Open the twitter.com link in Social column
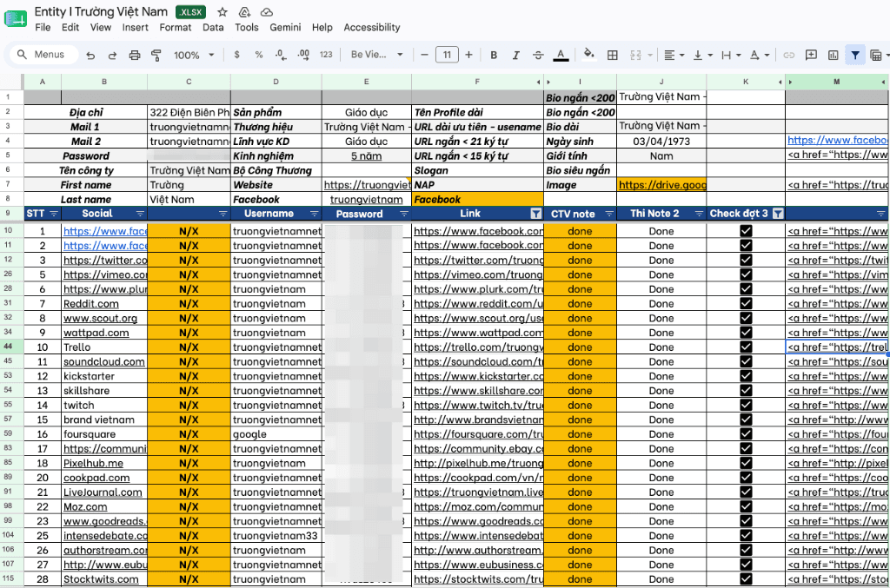 pyautogui.click(x=105, y=261)
